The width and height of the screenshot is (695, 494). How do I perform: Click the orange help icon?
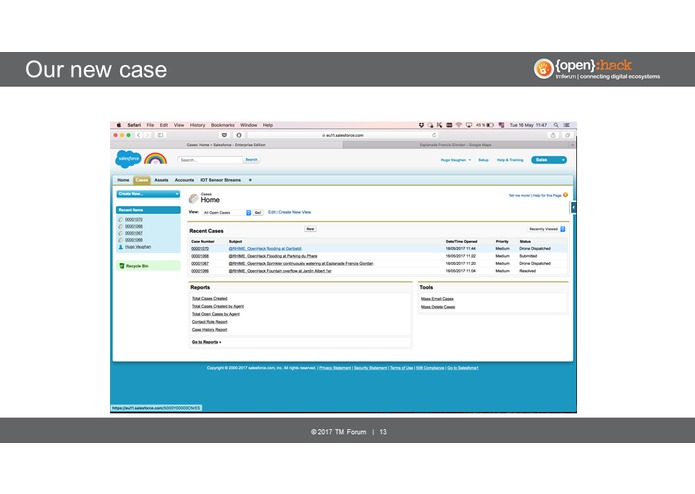pyautogui.click(x=566, y=195)
